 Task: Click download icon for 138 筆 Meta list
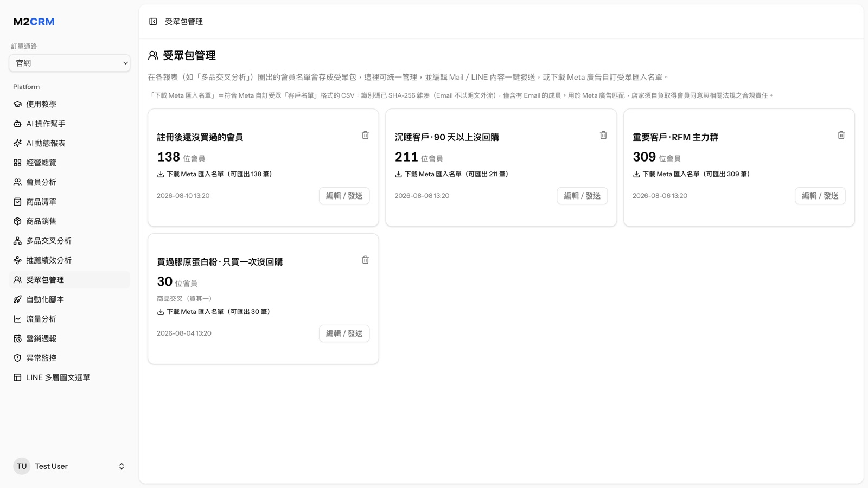tap(161, 174)
